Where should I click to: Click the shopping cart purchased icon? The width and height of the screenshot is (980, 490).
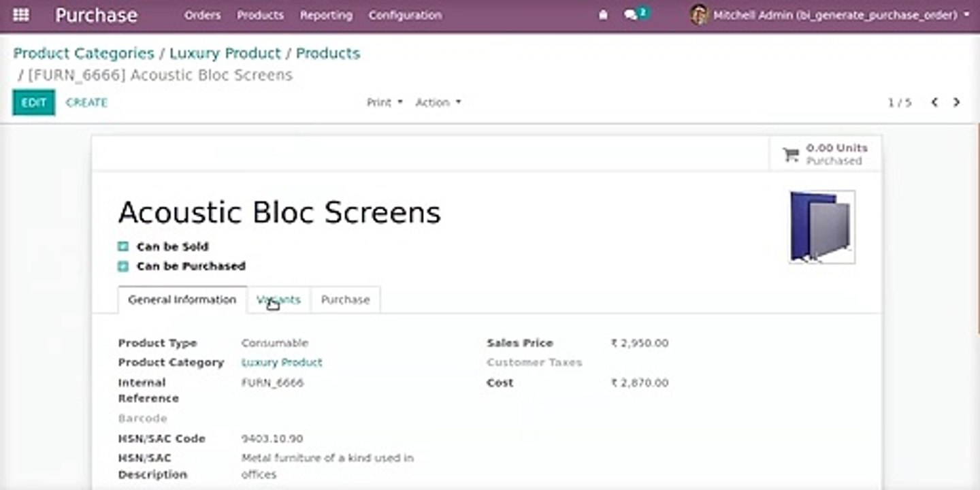click(791, 154)
